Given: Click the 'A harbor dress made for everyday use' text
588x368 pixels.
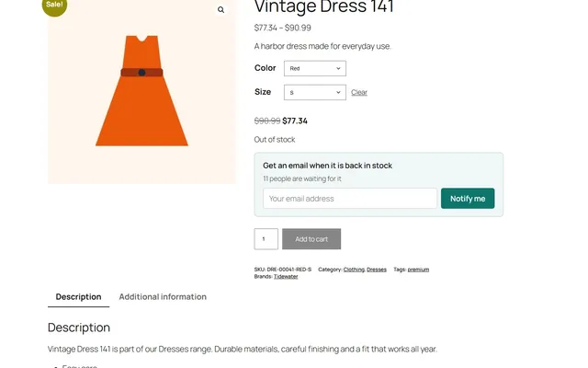Looking at the screenshot, I should click(322, 46).
